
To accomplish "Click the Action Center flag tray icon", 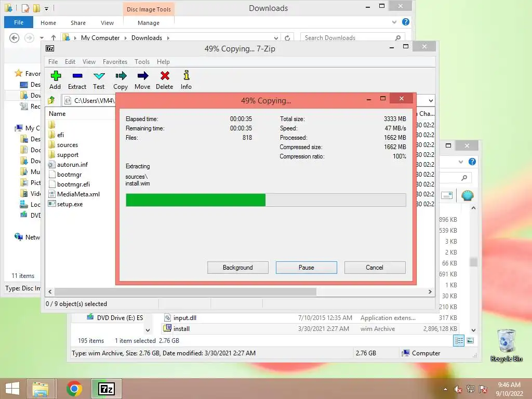I will click(x=483, y=389).
